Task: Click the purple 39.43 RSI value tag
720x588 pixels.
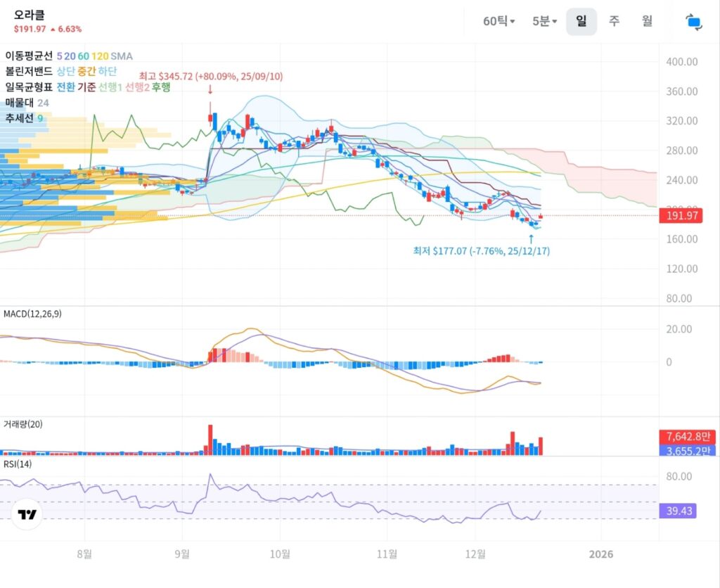Action: pyautogui.click(x=677, y=511)
